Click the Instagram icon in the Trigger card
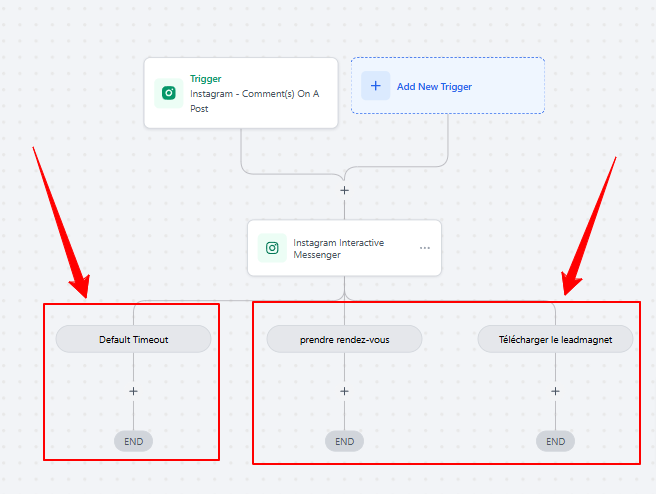 coord(169,93)
